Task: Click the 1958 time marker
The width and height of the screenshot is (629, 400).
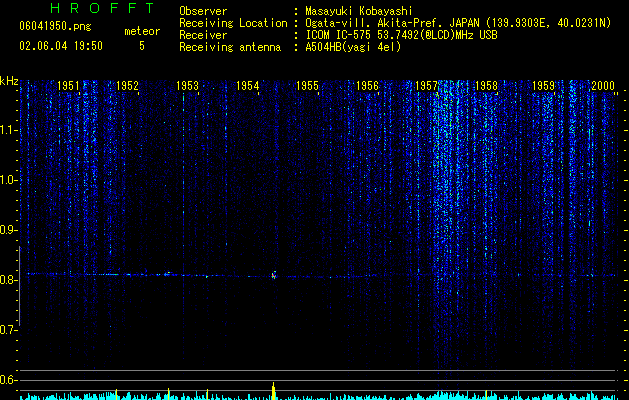Action: (486, 86)
